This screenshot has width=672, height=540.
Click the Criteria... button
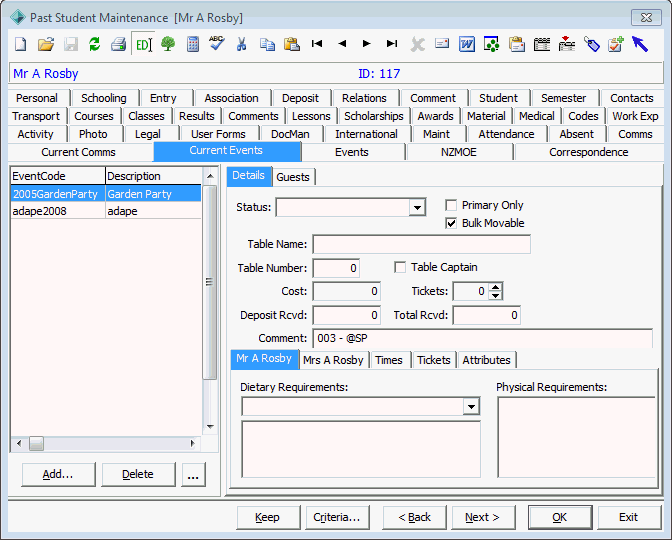pyautogui.click(x=337, y=517)
